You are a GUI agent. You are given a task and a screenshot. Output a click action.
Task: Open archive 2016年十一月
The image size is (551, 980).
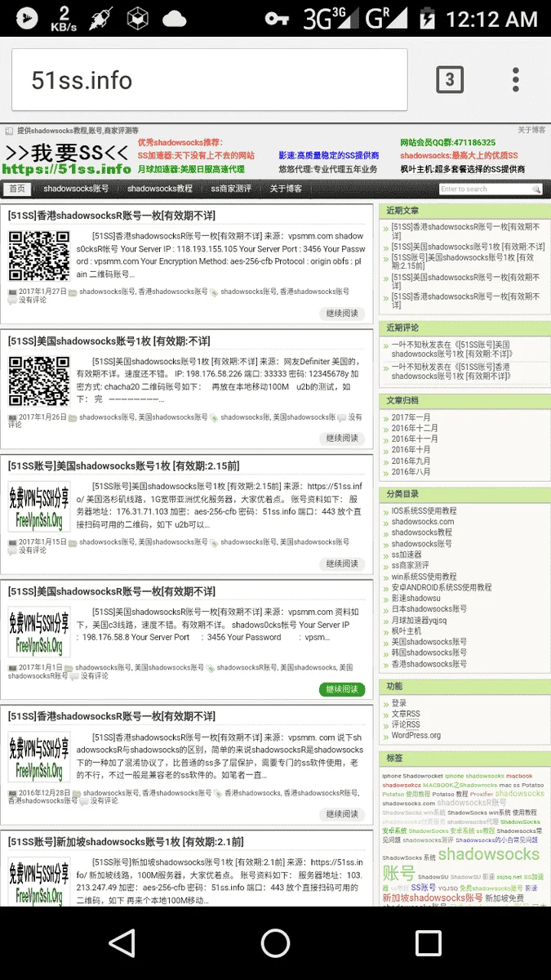click(415, 439)
